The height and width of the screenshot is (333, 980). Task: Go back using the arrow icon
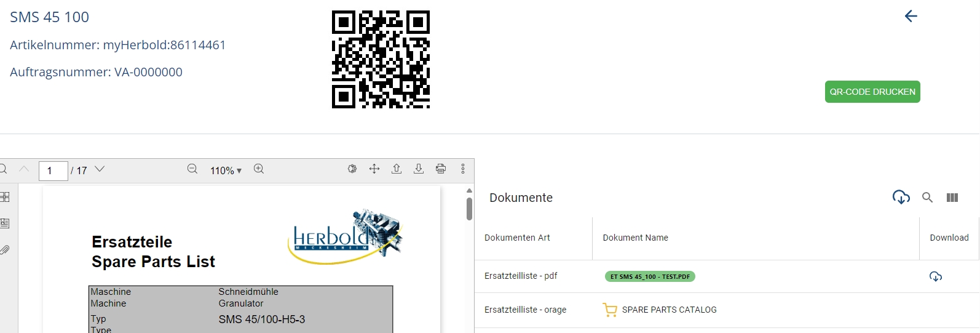click(x=911, y=17)
